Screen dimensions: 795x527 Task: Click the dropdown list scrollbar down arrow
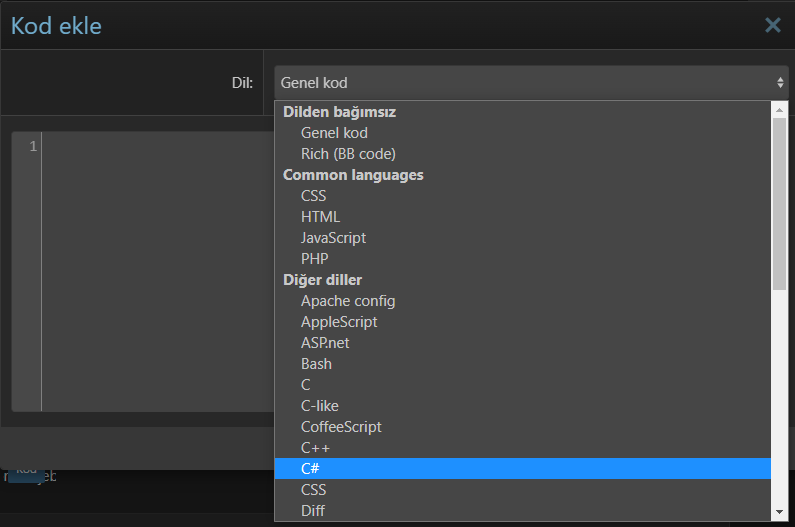point(780,512)
